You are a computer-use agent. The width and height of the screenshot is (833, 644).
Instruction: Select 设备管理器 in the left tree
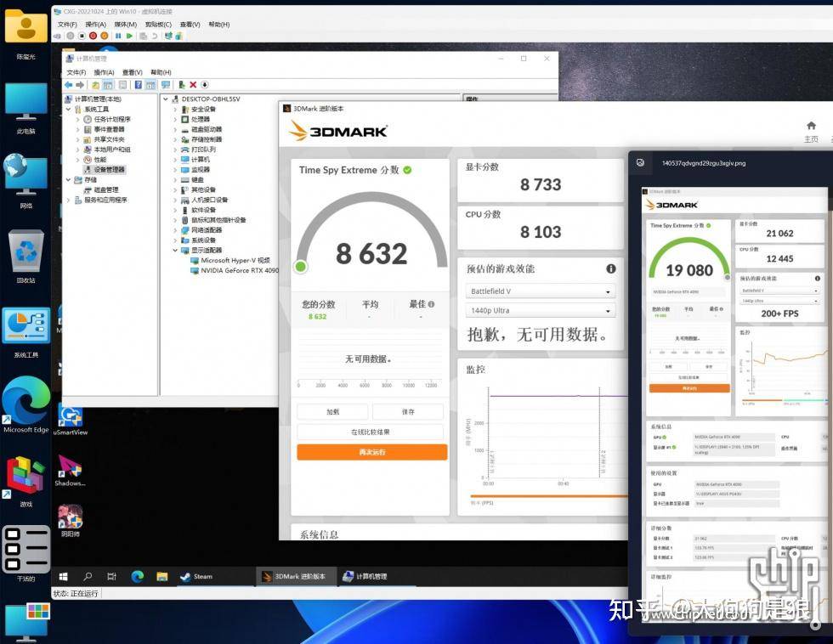pyautogui.click(x=105, y=169)
